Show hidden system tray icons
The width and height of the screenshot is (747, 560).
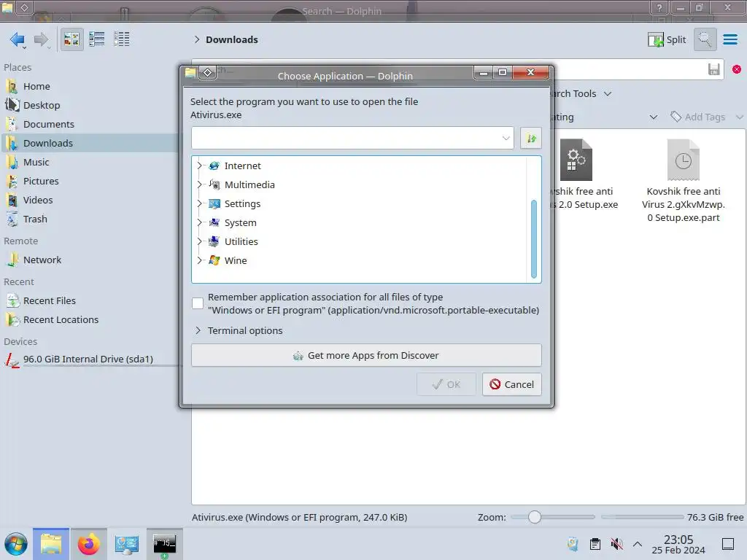point(638,544)
